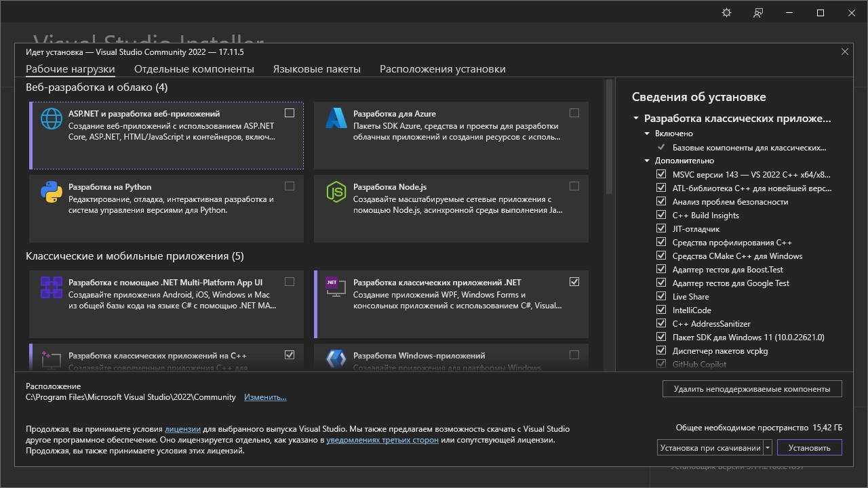Collapse the Дополнительно section

(647, 161)
